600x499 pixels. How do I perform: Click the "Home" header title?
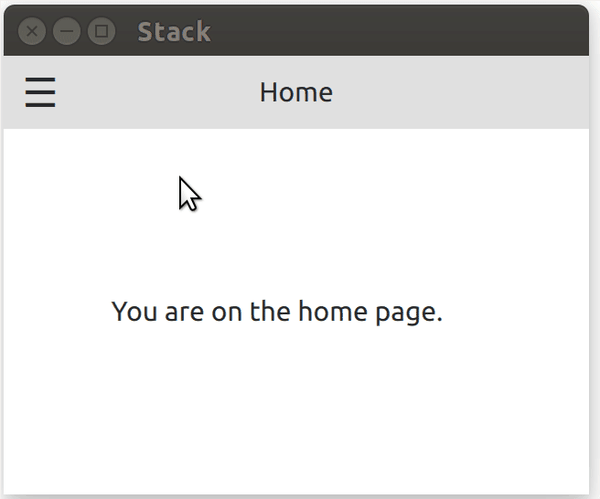[296, 93]
